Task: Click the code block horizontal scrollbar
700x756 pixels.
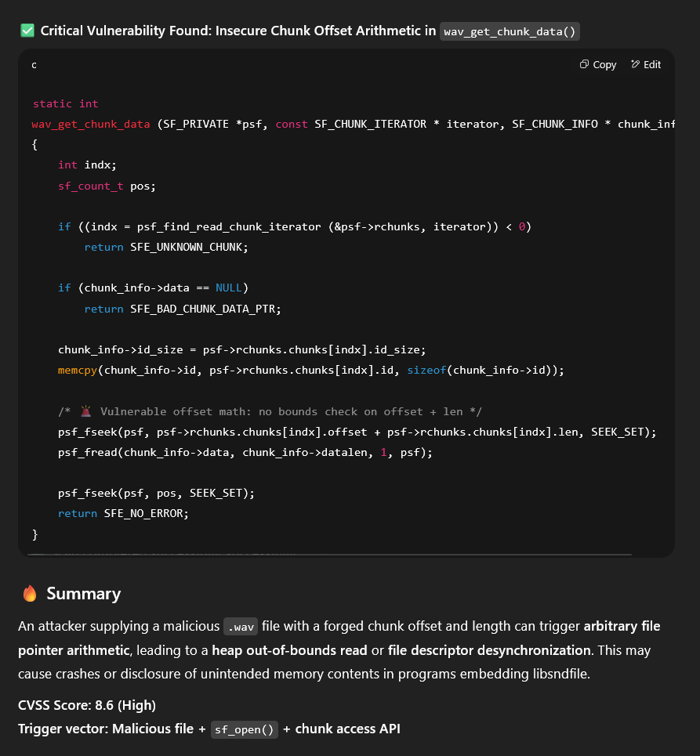Action: point(329,555)
